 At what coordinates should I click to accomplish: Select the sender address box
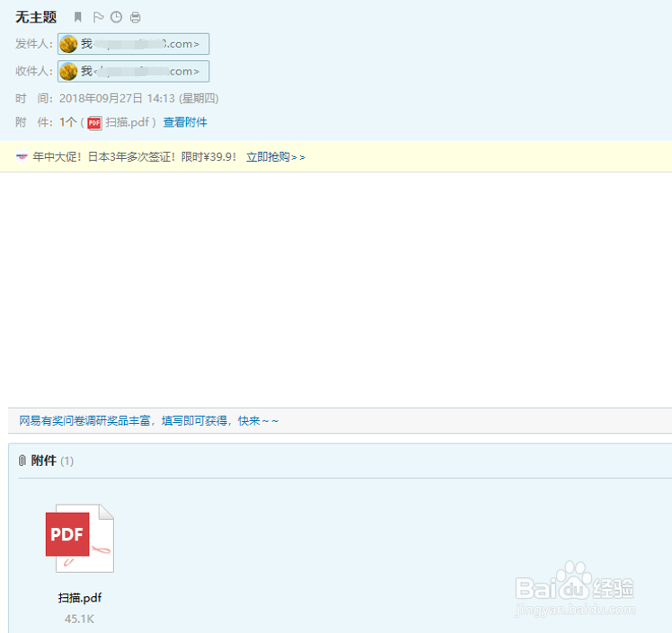click(x=134, y=44)
